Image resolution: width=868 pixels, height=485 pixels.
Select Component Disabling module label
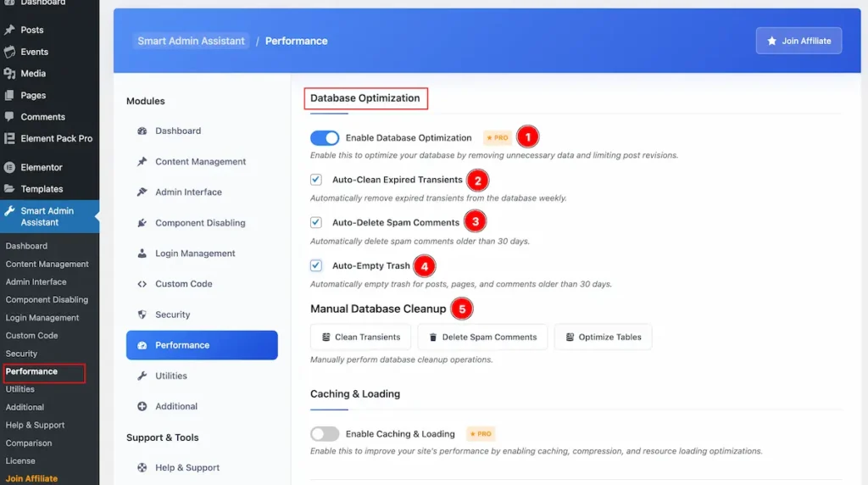point(200,223)
